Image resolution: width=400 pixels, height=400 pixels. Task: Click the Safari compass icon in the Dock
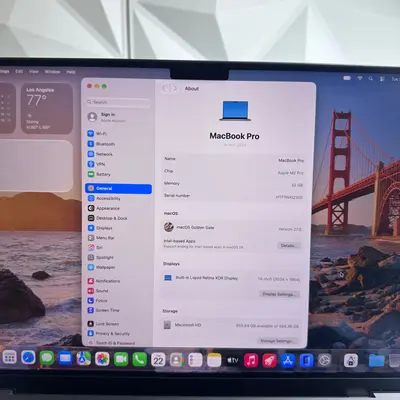click(x=28, y=358)
